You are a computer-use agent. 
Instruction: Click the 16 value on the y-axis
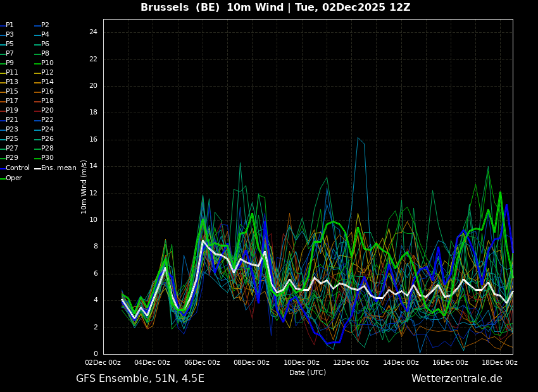93,140
